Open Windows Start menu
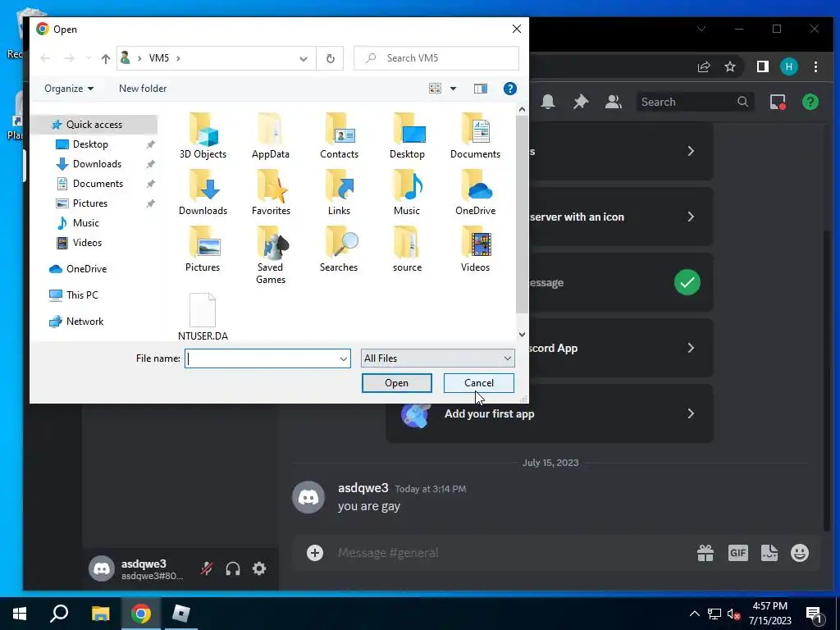 pyautogui.click(x=20, y=614)
